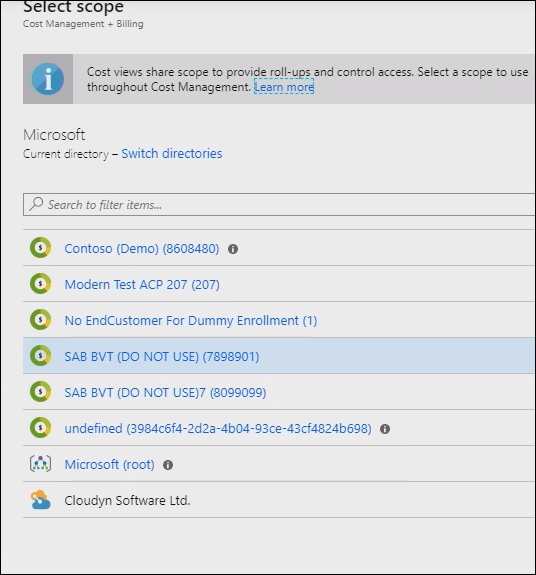Click the billing icon beside Contoso (Demo)

click(40, 248)
